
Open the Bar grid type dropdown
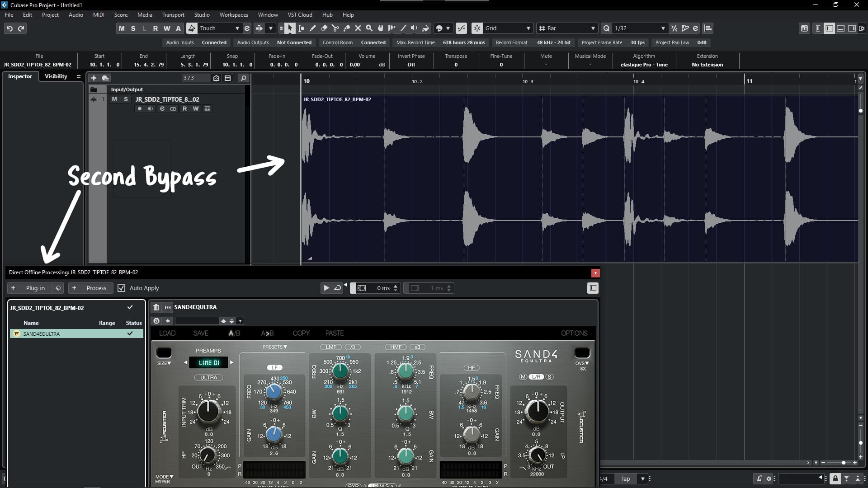pyautogui.click(x=567, y=28)
